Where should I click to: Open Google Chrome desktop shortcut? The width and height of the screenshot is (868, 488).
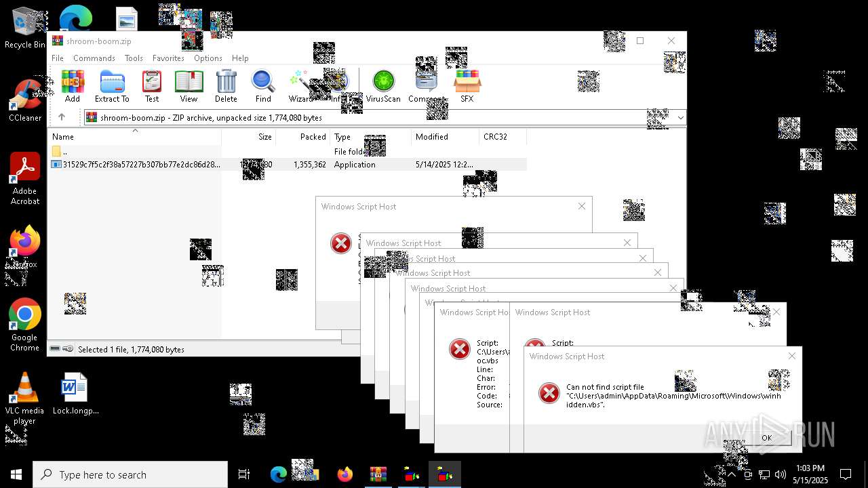(x=25, y=325)
